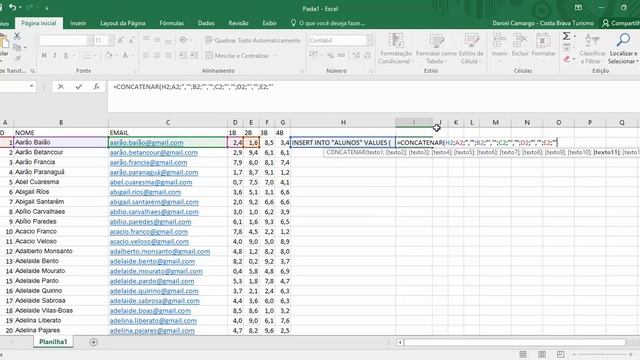Open Classificar e Filtrar menu

(592, 49)
